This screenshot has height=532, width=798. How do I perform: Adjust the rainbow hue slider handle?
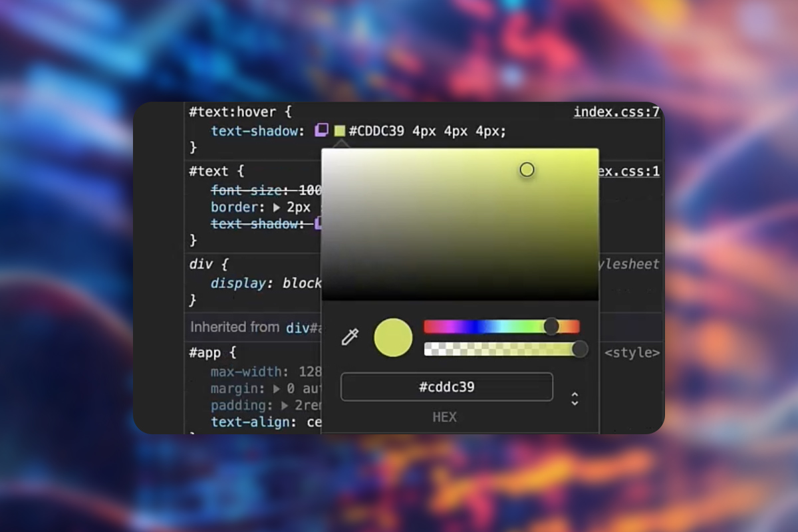point(551,326)
